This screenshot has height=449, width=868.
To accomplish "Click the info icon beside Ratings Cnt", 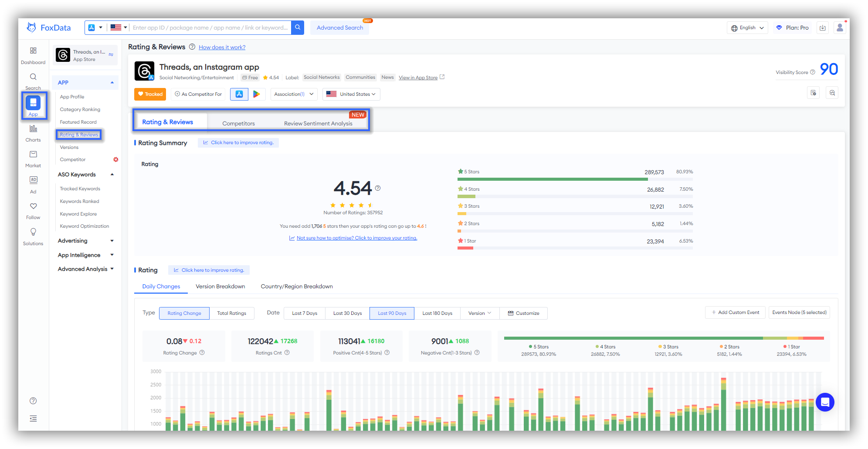I will (287, 353).
